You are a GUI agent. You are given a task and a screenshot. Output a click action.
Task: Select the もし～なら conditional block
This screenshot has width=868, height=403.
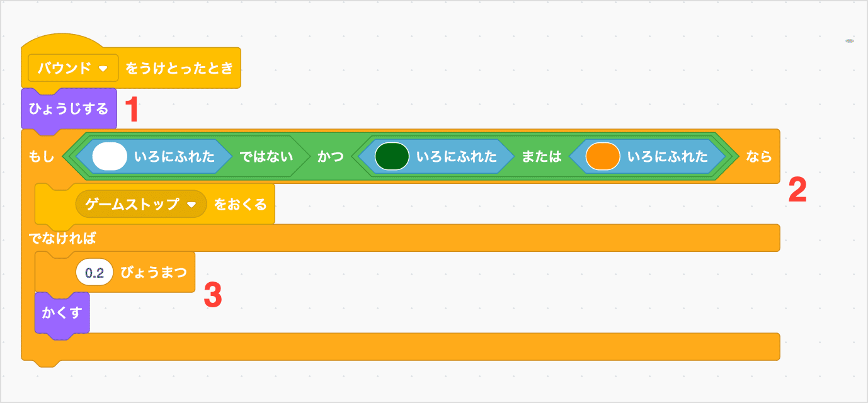pyautogui.click(x=42, y=157)
